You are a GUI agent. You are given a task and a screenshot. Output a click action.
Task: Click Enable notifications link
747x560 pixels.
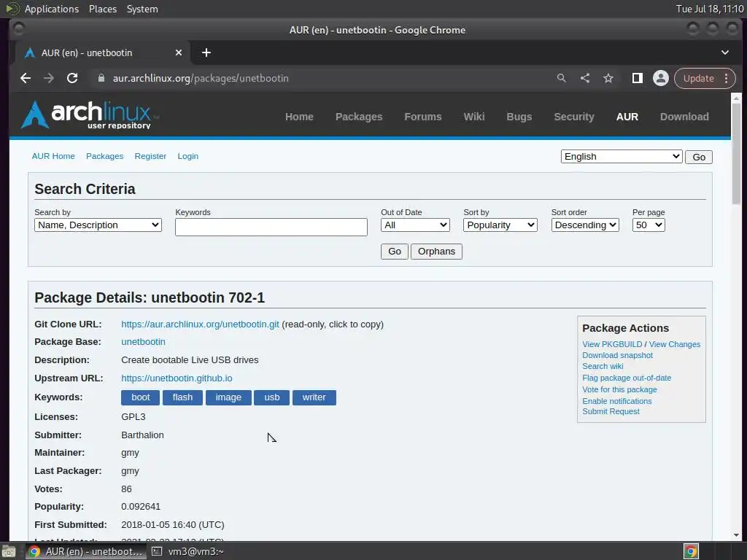(617, 401)
